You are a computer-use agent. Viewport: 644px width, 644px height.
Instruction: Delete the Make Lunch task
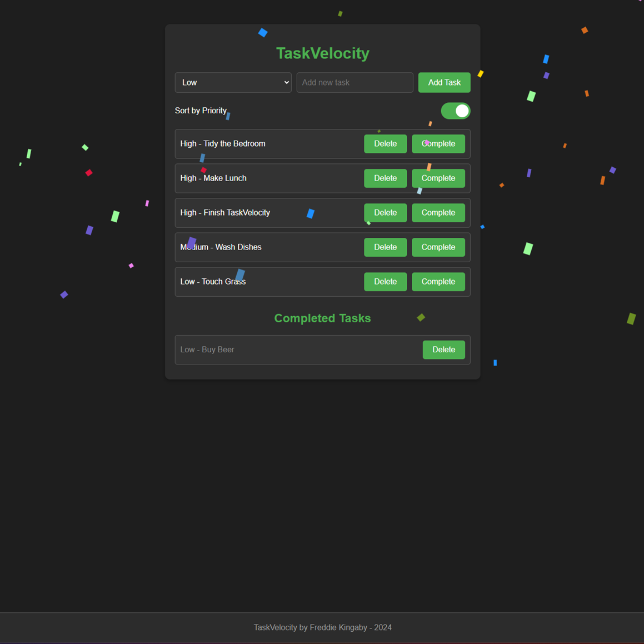[385, 178]
